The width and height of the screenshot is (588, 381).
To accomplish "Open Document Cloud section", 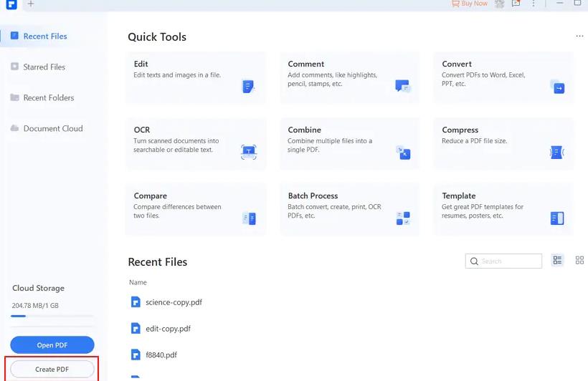I will [52, 129].
